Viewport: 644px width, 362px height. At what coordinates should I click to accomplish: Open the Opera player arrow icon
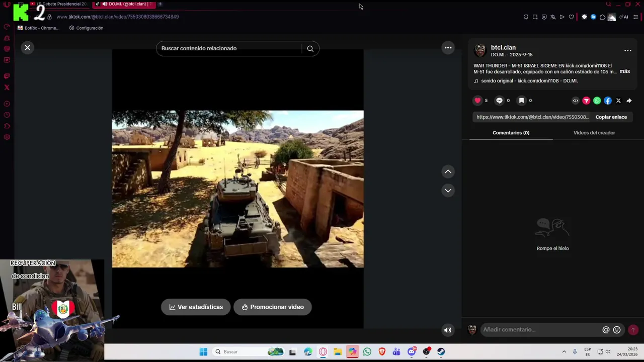562,17
